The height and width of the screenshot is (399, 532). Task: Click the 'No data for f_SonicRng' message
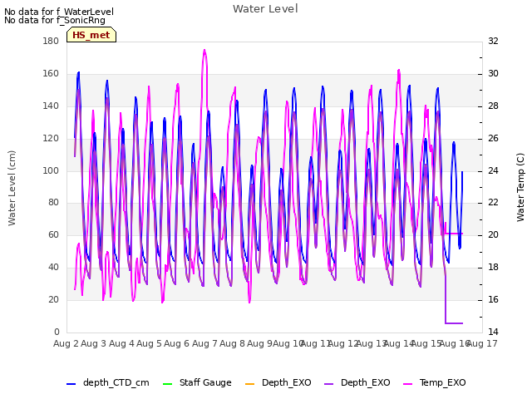[x=55, y=20]
